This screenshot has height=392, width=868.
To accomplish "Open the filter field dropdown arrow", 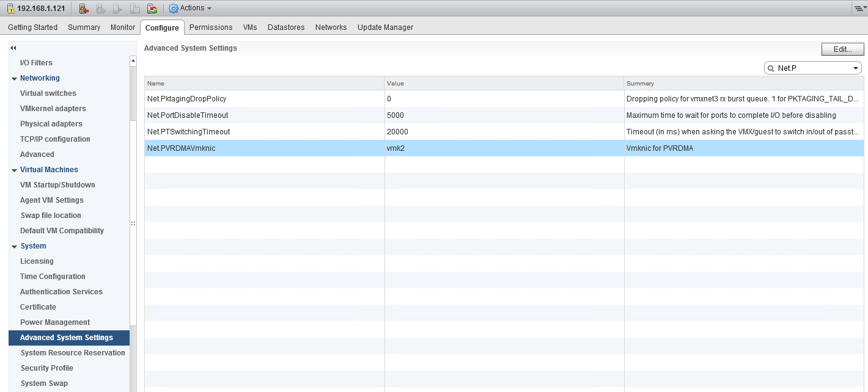I will (x=856, y=68).
